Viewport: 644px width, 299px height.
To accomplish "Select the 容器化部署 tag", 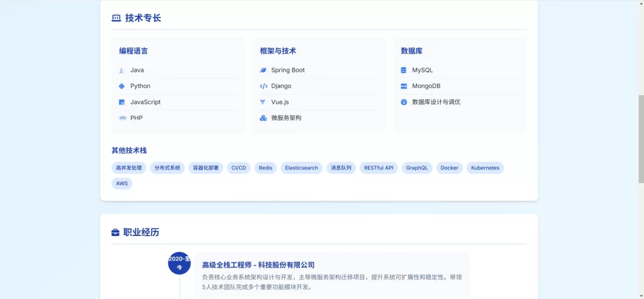I will (206, 168).
